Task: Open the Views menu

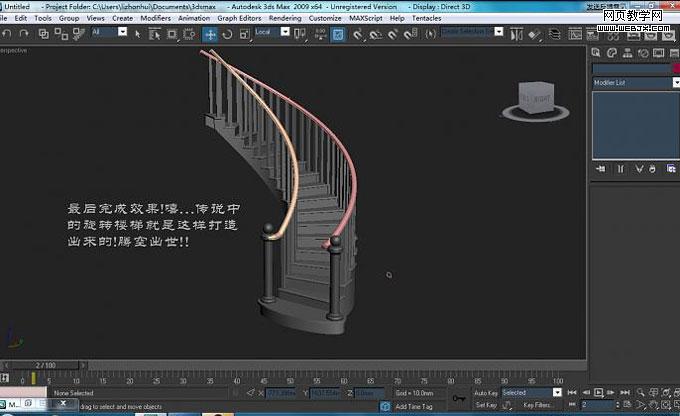Action: (x=95, y=18)
